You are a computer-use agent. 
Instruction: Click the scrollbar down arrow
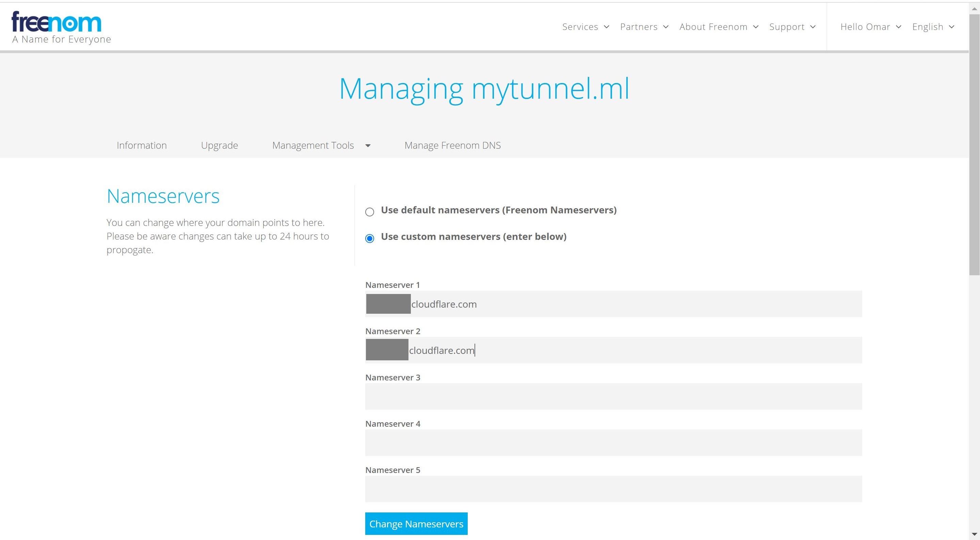pyautogui.click(x=974, y=535)
